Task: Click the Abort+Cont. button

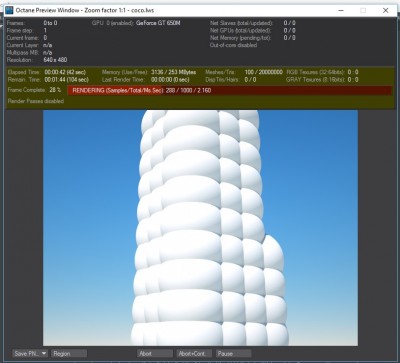Action: click(194, 353)
